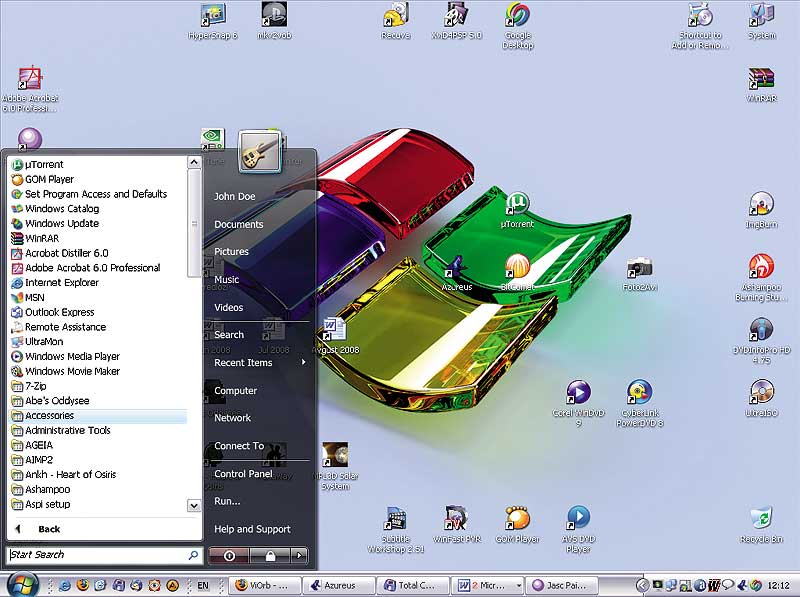Launch Internet Explorer from the Quick Launch bar
This screenshot has width=800, height=597.
[65, 585]
